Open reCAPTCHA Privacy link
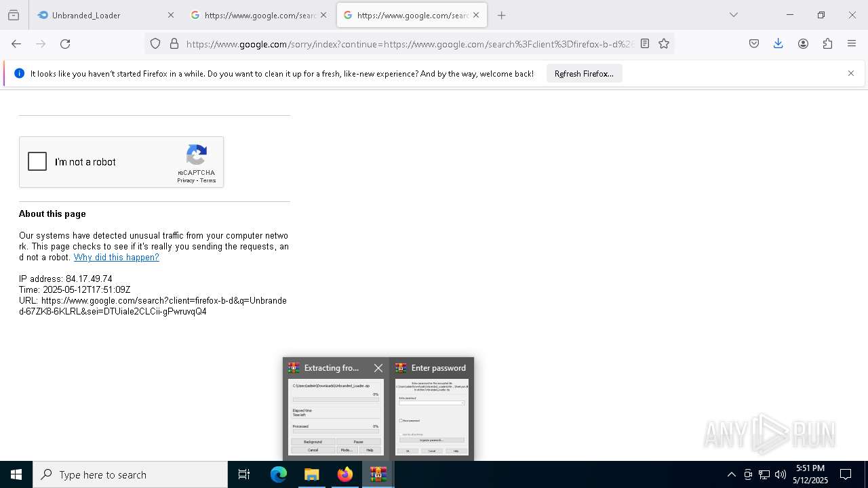The width and height of the screenshot is (868, 488). pyautogui.click(x=186, y=180)
